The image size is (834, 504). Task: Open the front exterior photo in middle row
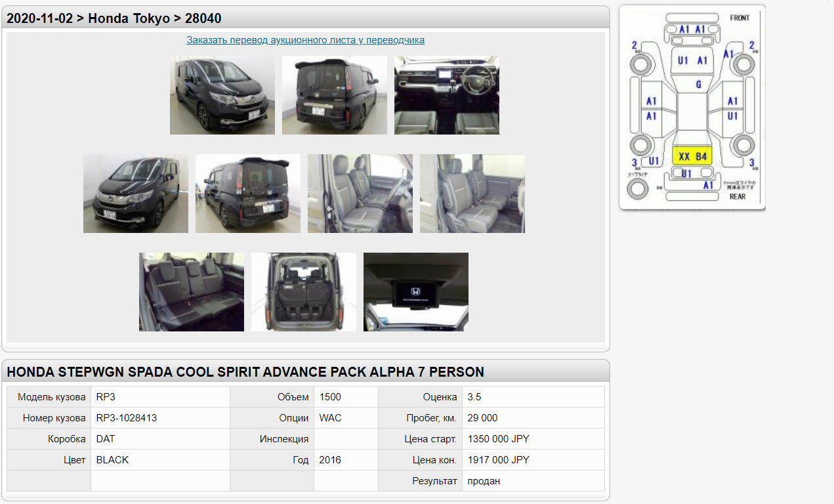click(136, 194)
